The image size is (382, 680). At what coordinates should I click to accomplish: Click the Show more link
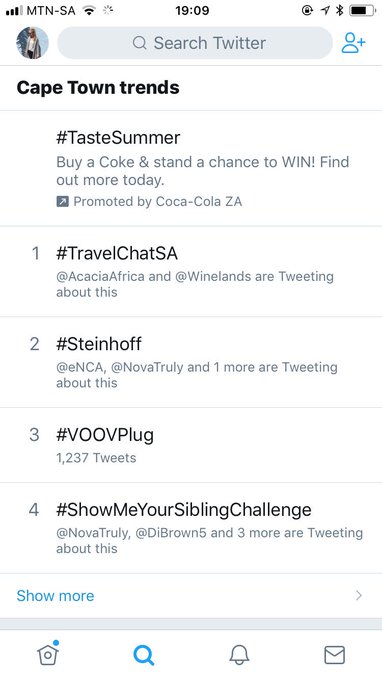55,596
